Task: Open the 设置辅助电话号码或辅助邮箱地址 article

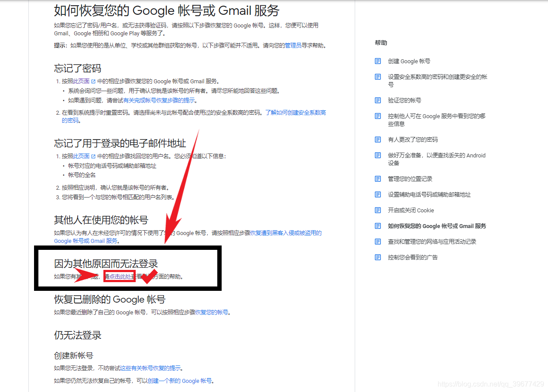Action: click(429, 195)
